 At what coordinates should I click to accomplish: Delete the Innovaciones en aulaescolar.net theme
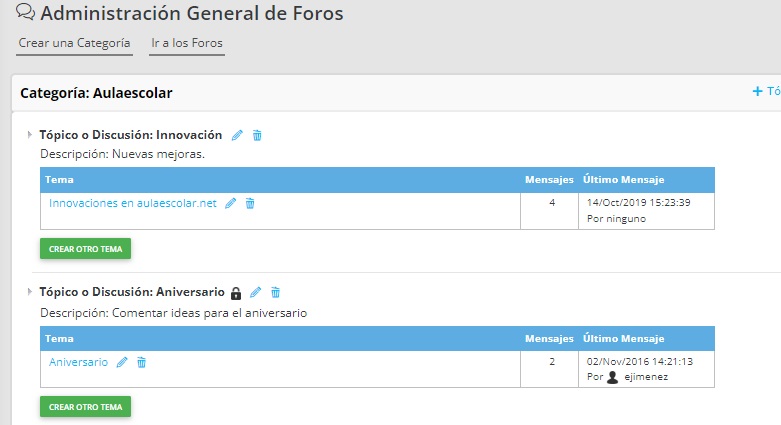coord(250,203)
